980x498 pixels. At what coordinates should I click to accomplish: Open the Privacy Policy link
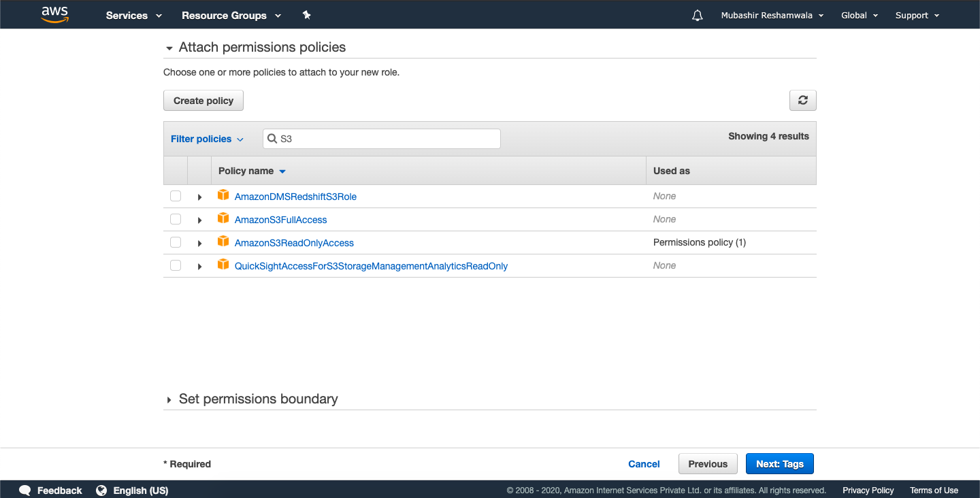point(868,491)
